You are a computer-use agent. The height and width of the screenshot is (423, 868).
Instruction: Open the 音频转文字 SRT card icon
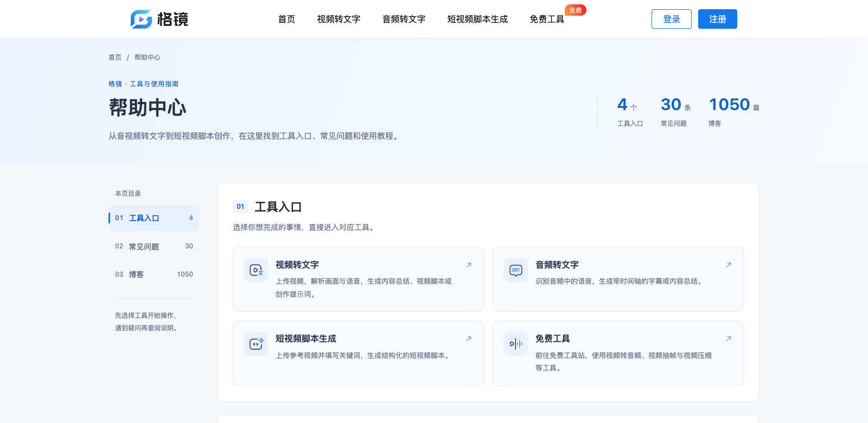click(x=516, y=270)
